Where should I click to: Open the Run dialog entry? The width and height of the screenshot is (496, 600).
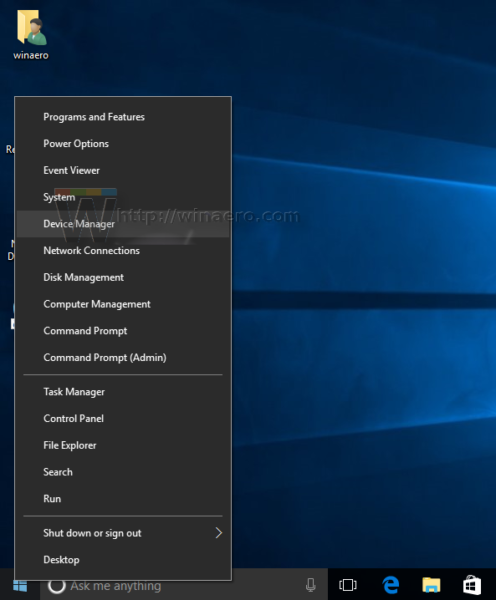[123, 499]
